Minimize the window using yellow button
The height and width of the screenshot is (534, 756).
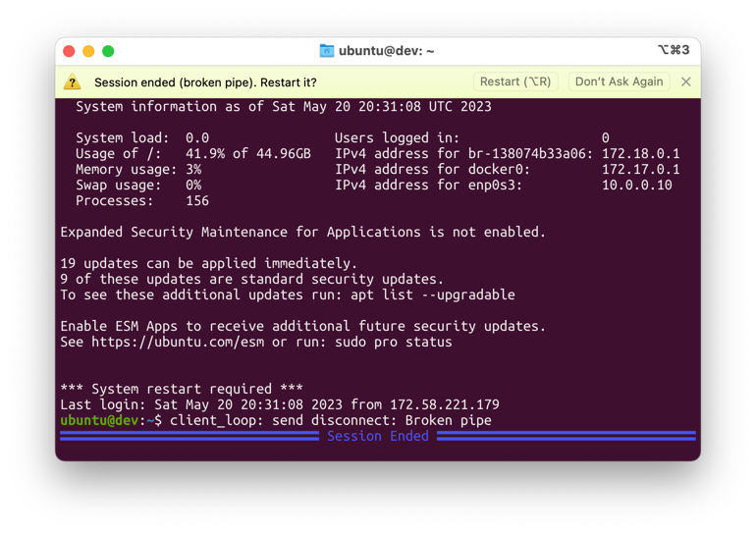88,51
